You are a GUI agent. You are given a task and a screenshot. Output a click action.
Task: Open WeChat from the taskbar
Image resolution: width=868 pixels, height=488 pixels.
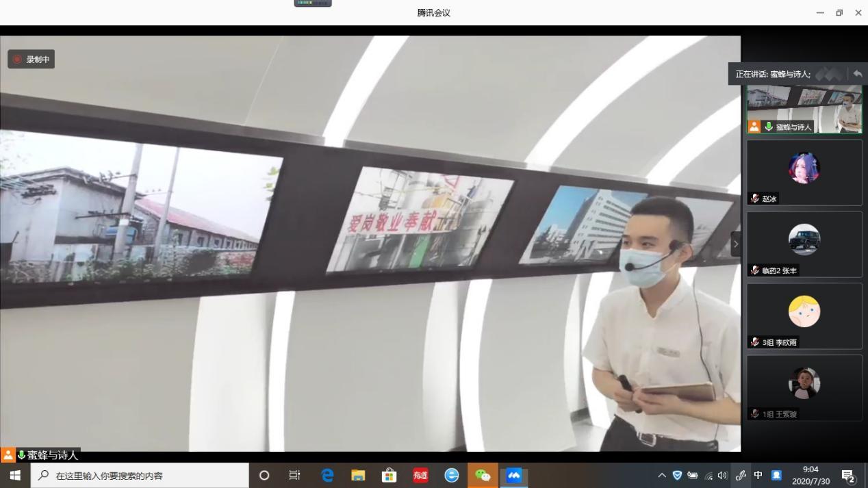point(483,476)
